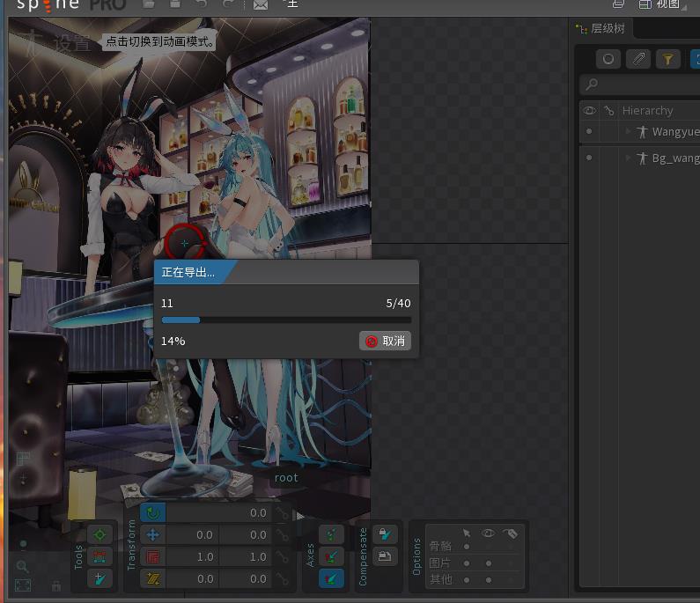
Task: Select the 层级树 tree tab
Action: 601,28
